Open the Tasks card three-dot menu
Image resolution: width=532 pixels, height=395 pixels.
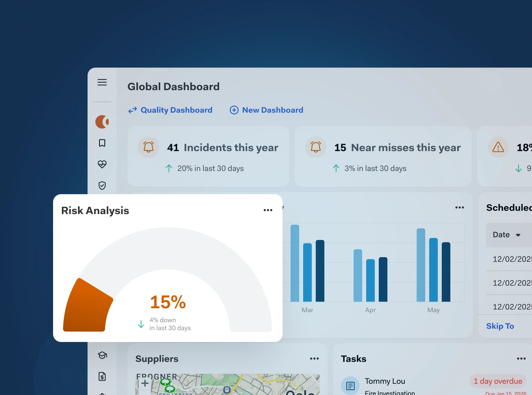tap(521, 358)
